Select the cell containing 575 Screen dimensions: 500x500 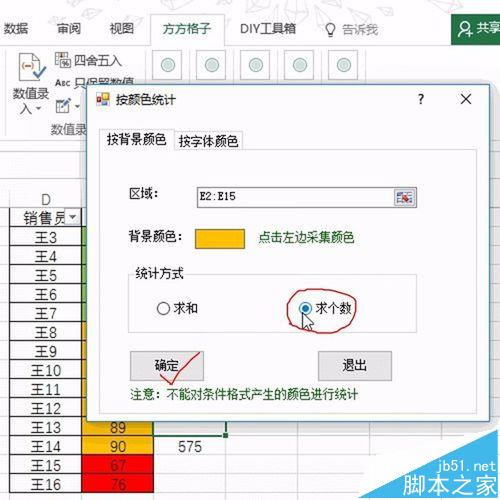tap(189, 446)
